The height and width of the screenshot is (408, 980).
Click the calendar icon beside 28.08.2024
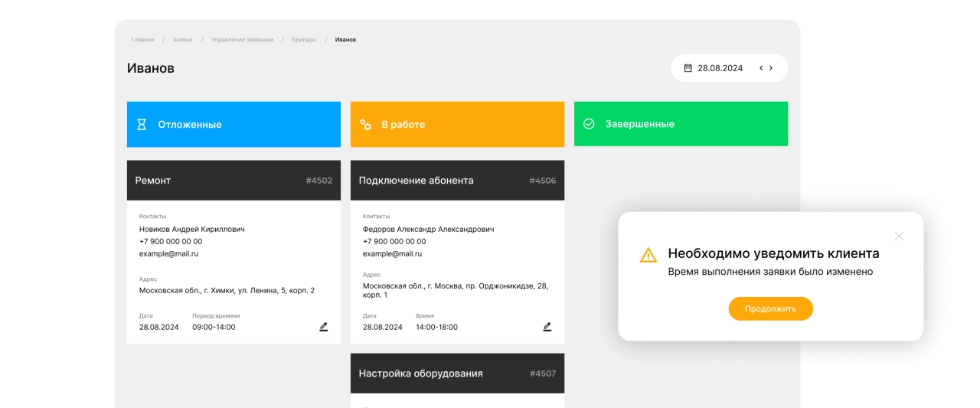[688, 68]
